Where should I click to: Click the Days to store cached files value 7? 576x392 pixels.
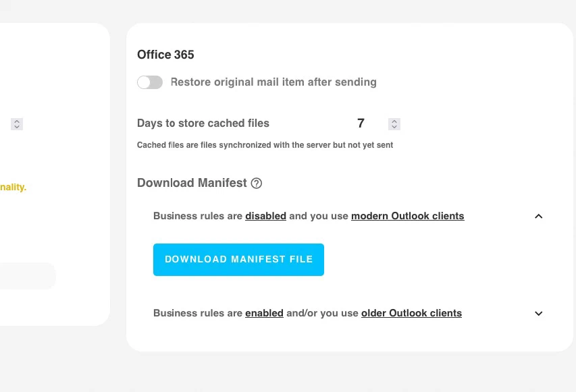361,123
